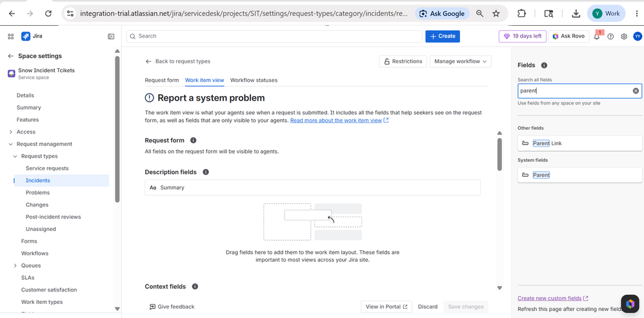Expand the Access section

pos(11,132)
